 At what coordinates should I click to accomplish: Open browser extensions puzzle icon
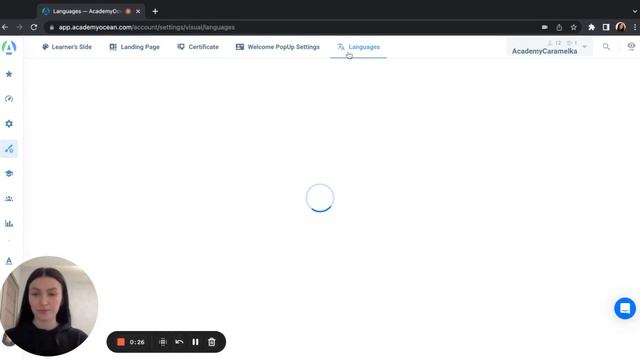point(591,27)
